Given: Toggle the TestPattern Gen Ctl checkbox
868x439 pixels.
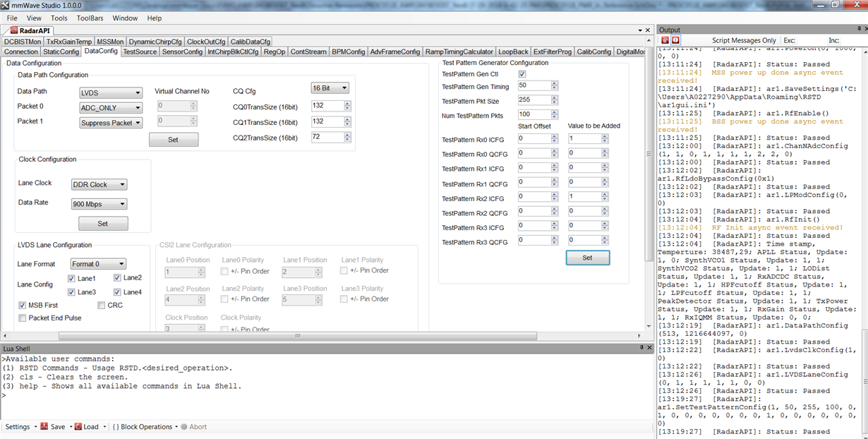Looking at the screenshot, I should tap(522, 74).
